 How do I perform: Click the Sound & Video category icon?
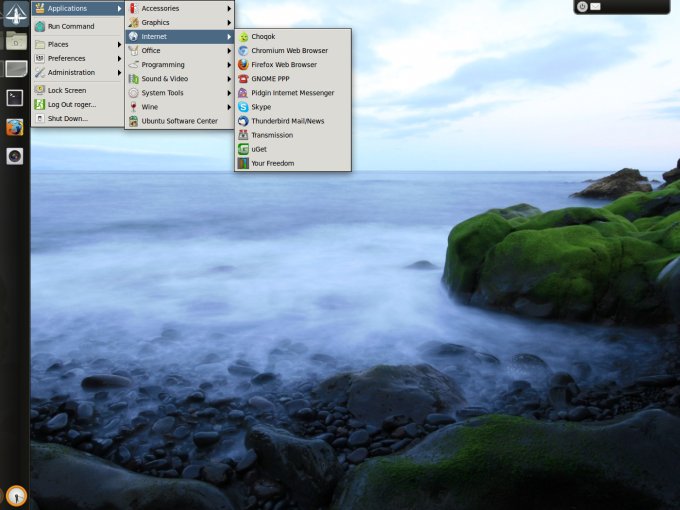133,79
